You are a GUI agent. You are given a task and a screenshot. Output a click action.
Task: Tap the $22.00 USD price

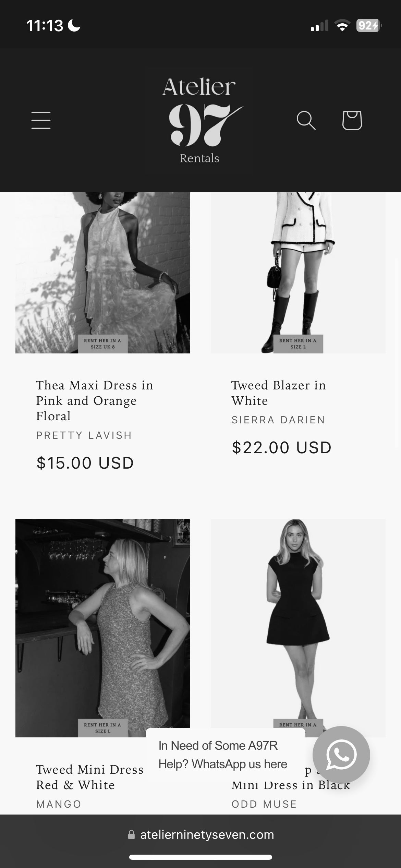click(282, 447)
